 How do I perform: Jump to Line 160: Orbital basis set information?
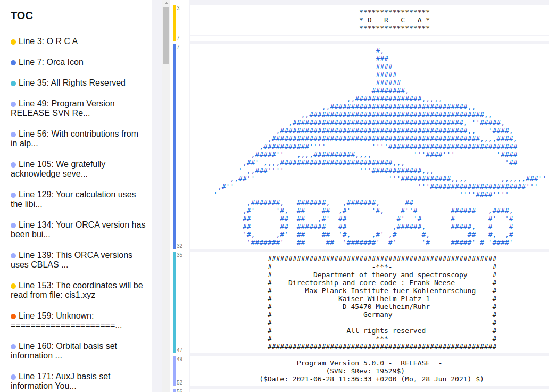click(64, 351)
